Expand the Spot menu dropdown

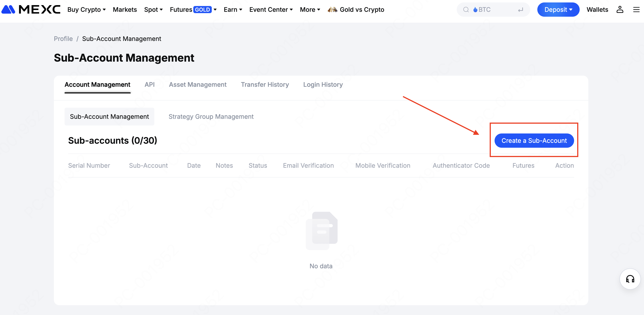(x=153, y=10)
